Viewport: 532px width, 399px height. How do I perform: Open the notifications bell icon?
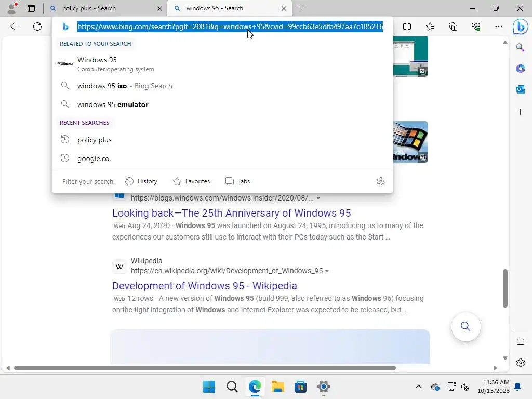coord(518,387)
